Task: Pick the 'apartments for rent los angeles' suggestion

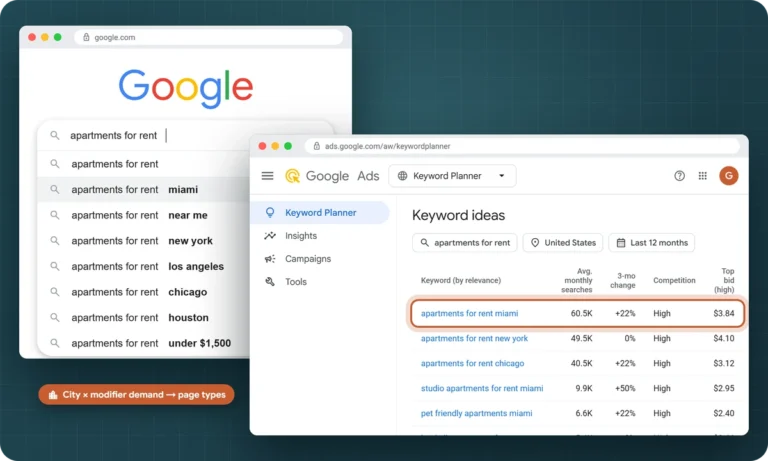Action: [144, 266]
